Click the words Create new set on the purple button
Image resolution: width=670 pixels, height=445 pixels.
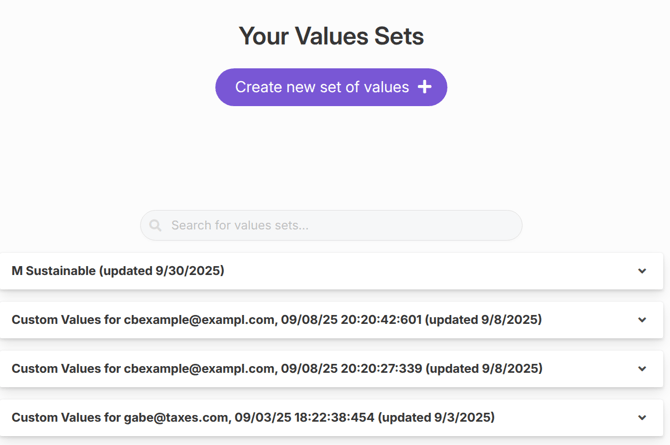285,87
